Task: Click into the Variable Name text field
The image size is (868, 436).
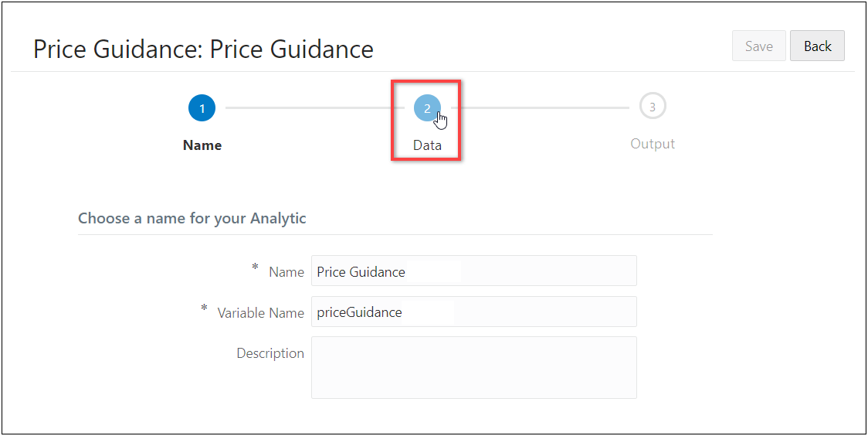Action: coord(473,312)
